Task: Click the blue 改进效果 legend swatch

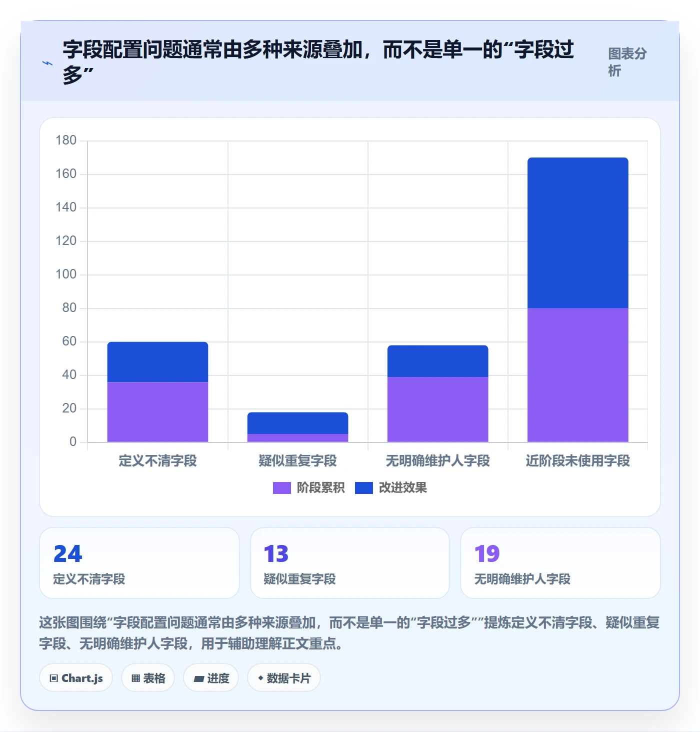Action: click(364, 488)
